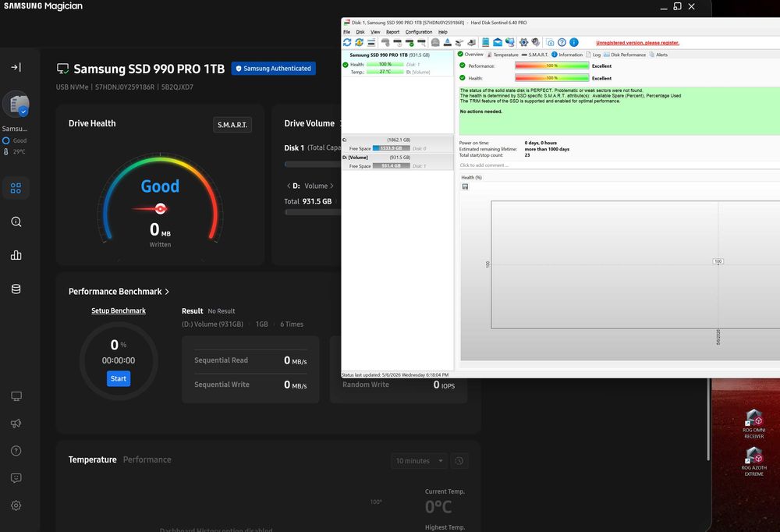Click the question mark help toolbar icon

click(562, 42)
